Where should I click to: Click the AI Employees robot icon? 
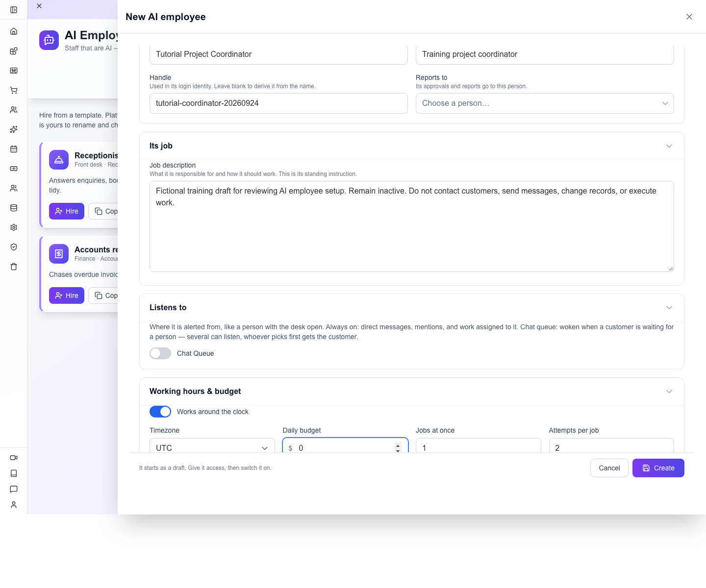coord(49,40)
